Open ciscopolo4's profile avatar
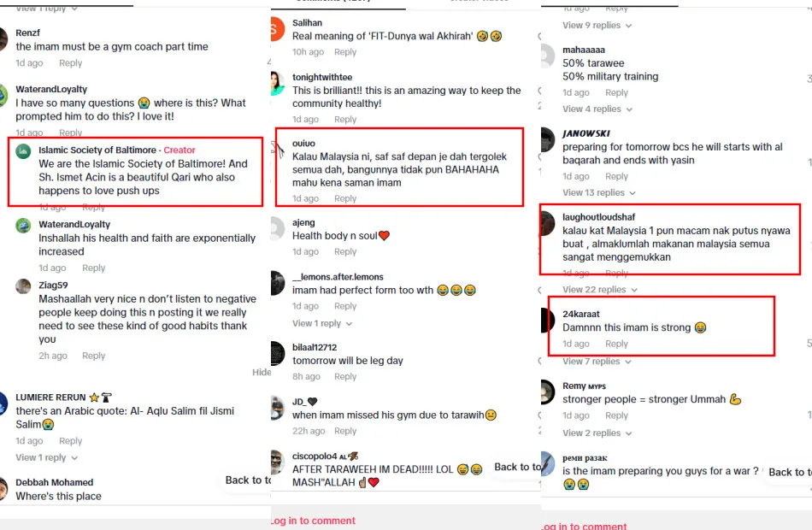This screenshot has height=530, width=812. (x=278, y=462)
